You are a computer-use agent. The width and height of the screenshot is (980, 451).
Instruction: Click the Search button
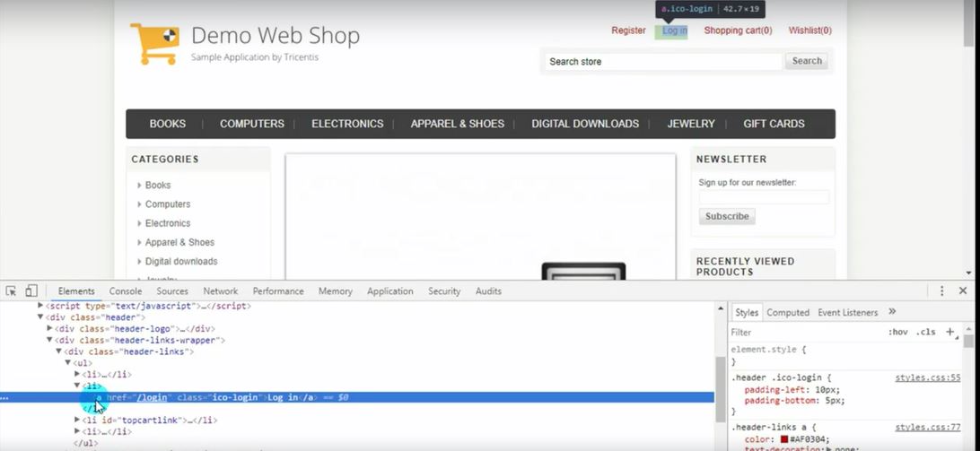point(807,61)
